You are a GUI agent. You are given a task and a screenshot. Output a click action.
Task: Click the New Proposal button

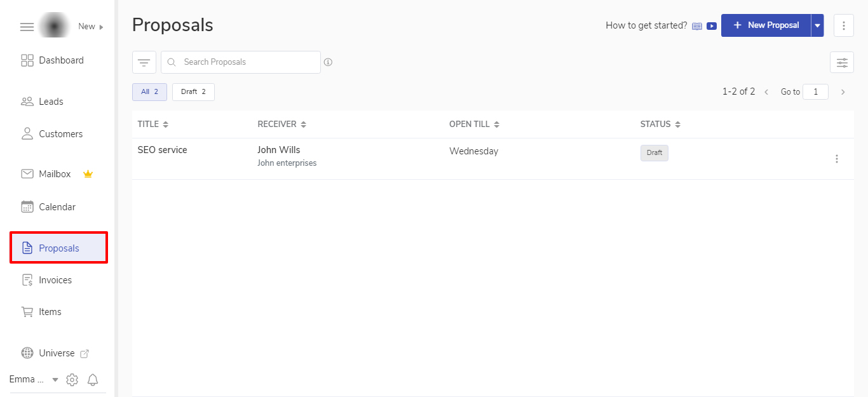[x=766, y=25]
